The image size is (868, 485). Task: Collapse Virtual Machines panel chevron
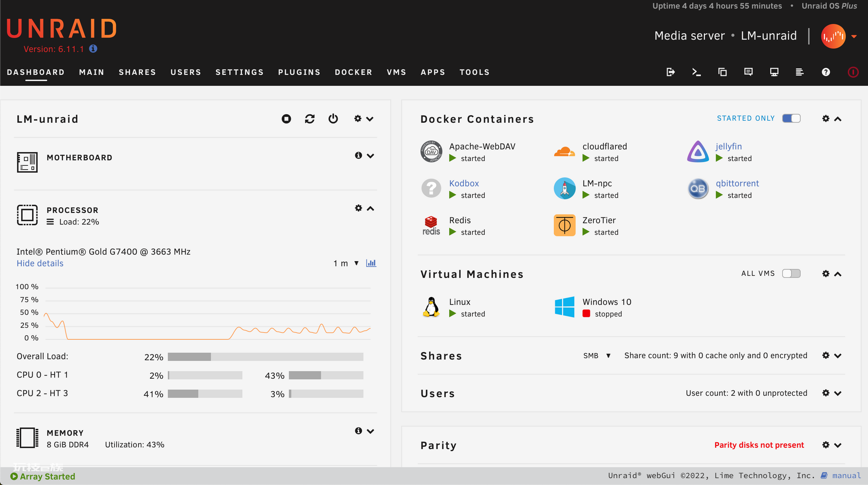point(838,274)
